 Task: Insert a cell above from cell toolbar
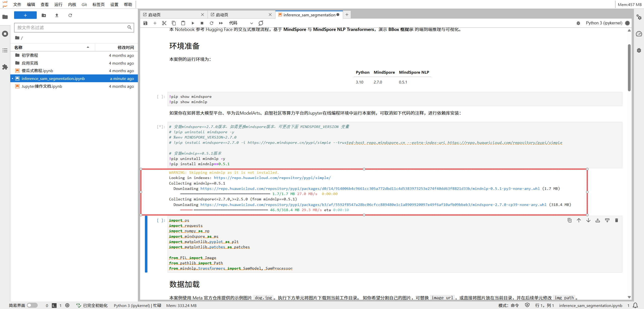pyautogui.click(x=598, y=220)
